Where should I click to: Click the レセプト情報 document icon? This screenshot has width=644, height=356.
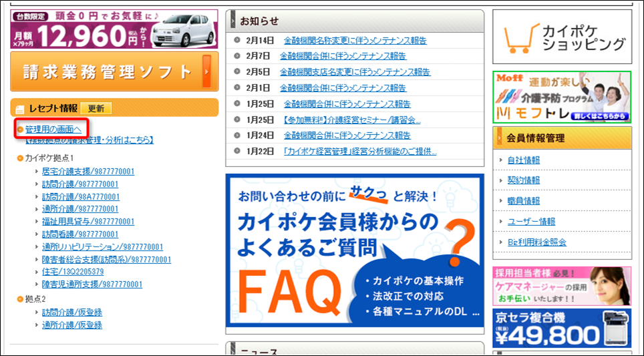click(20, 110)
